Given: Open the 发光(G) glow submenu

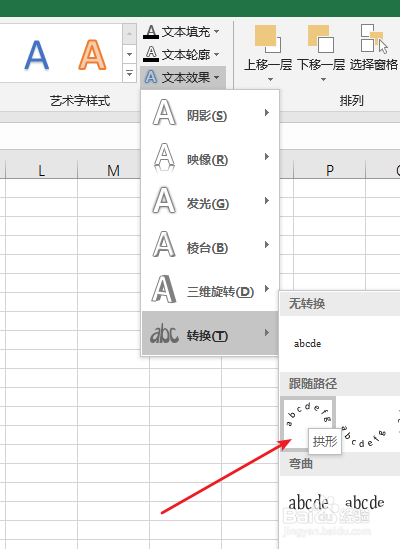Looking at the screenshot, I should (x=210, y=201).
